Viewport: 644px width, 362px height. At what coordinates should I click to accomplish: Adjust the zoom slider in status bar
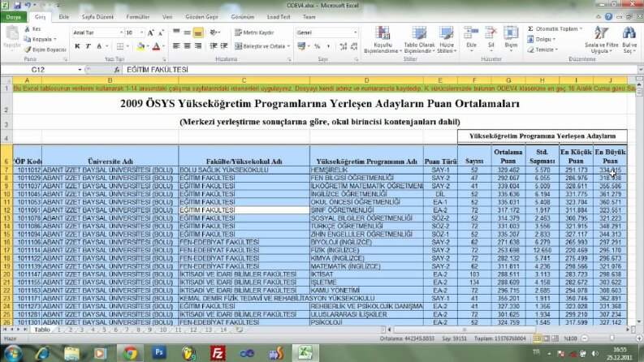coord(612,338)
